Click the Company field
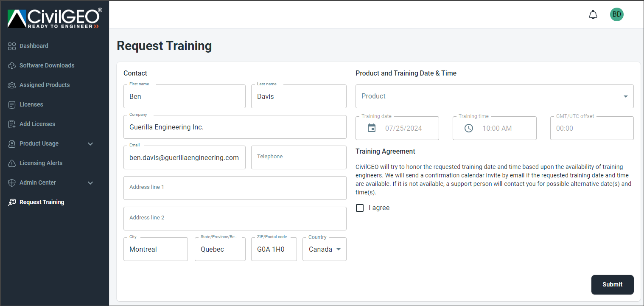This screenshot has width=644, height=306. 235,127
